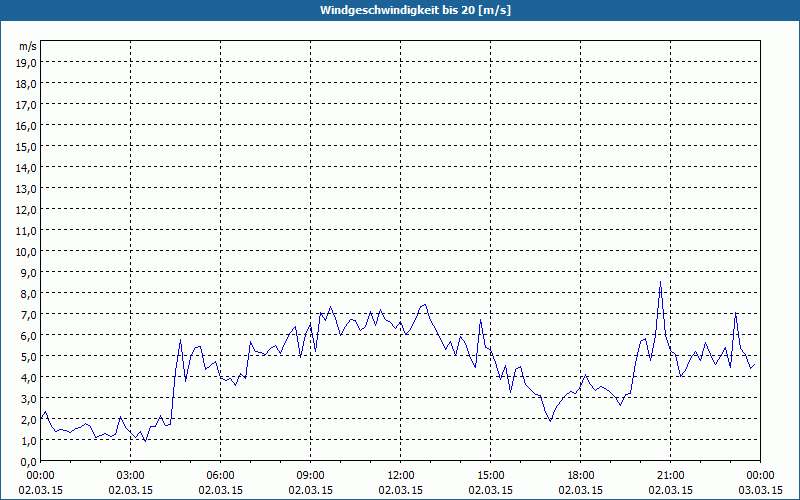Click the "12,0" y-axis value

point(27,210)
